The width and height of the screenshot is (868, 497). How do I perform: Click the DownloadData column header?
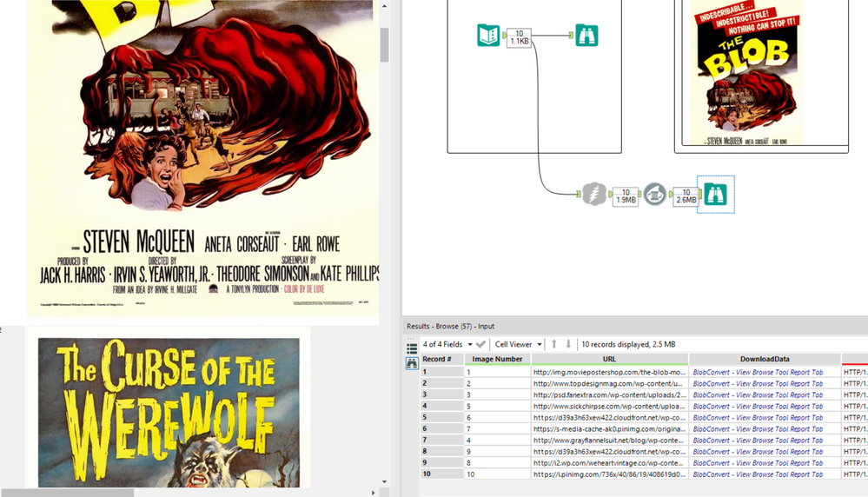click(x=765, y=359)
